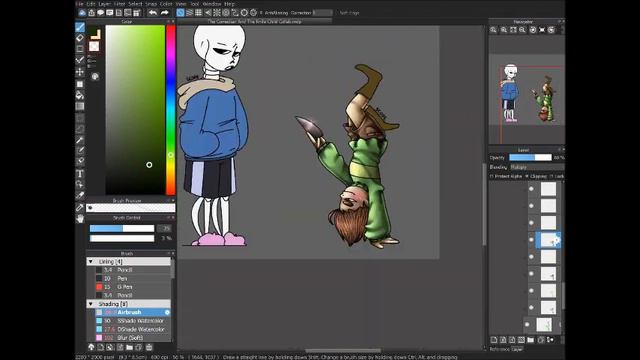Open snap settings gear icon
Screen dimensions: 640x360
tap(253, 13)
